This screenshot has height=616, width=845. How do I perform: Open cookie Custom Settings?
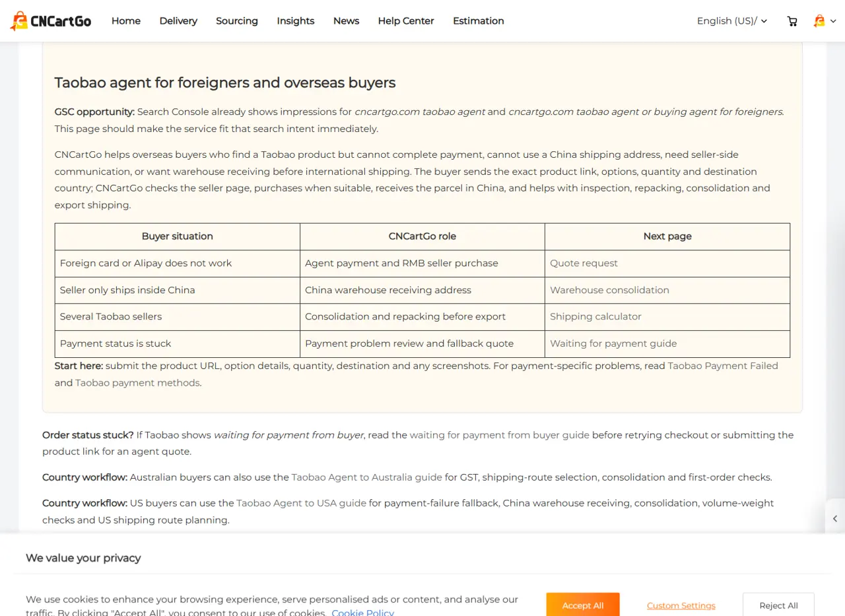681,605
